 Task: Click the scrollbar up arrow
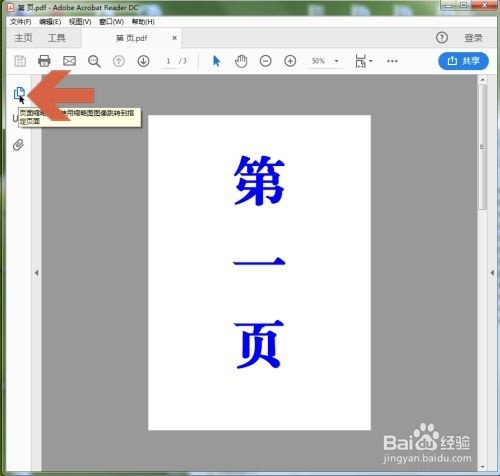point(482,80)
